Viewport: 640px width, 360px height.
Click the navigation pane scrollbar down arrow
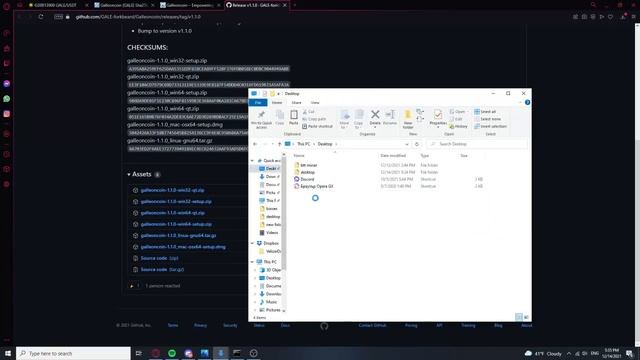point(284,311)
